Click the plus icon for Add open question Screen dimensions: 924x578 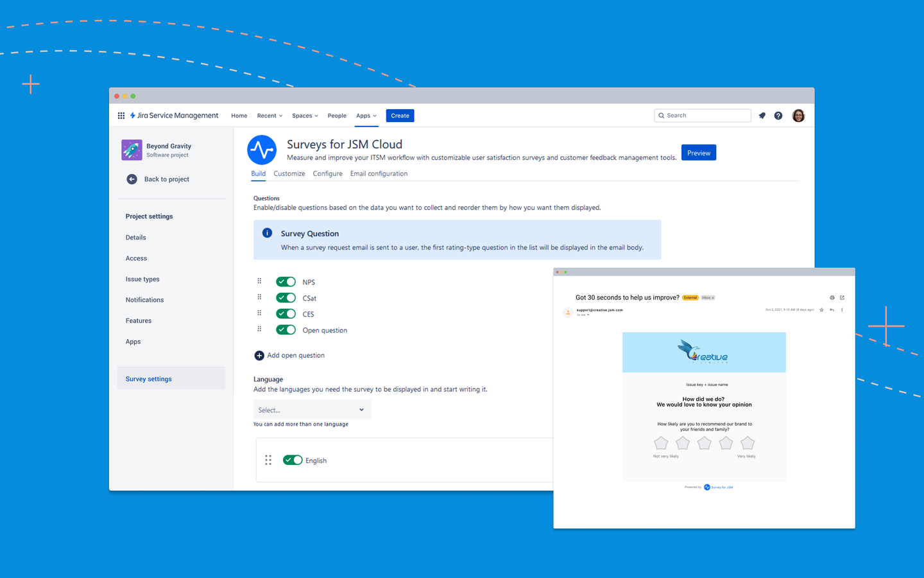tap(259, 355)
